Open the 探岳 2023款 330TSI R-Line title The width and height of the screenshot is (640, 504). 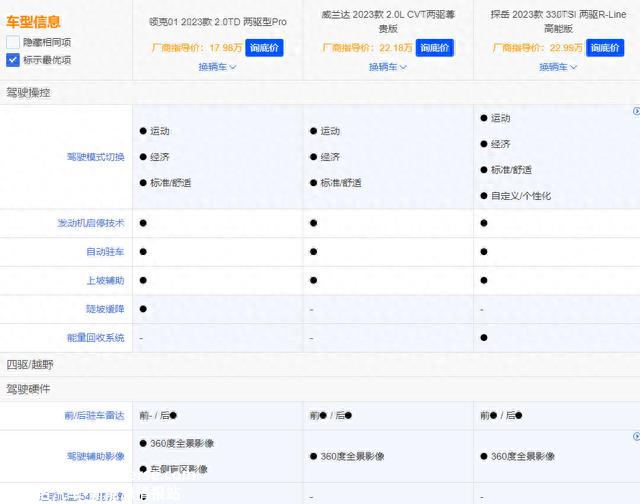point(558,22)
